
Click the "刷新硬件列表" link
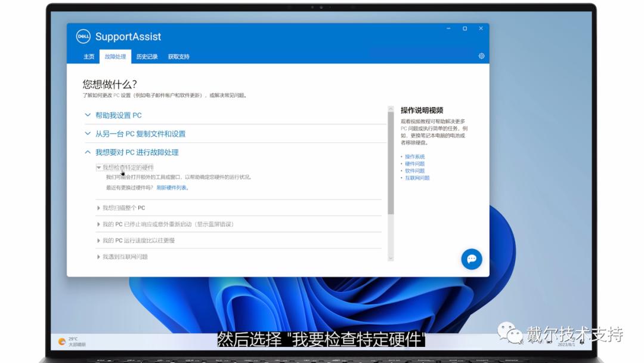[x=172, y=187]
